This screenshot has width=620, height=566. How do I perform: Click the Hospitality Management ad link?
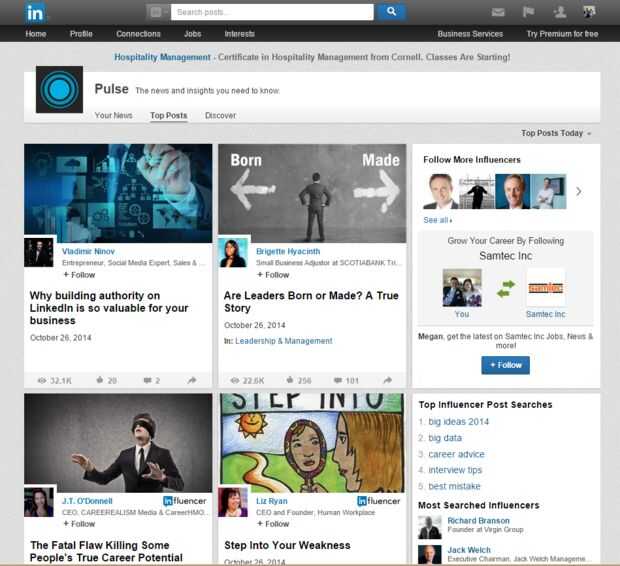click(x=163, y=57)
